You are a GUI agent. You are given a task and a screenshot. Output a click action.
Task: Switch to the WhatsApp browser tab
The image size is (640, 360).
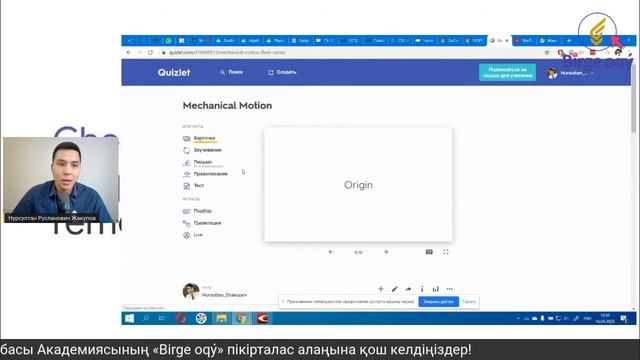click(169, 41)
